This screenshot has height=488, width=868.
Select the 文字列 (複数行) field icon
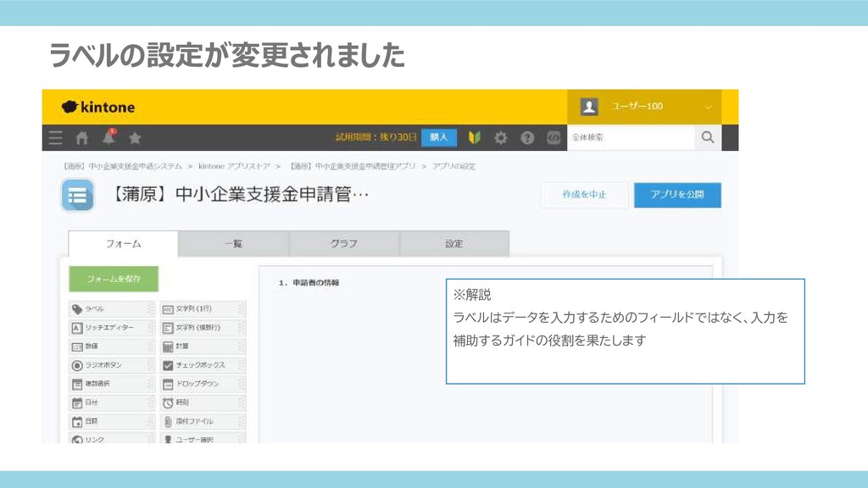168,328
